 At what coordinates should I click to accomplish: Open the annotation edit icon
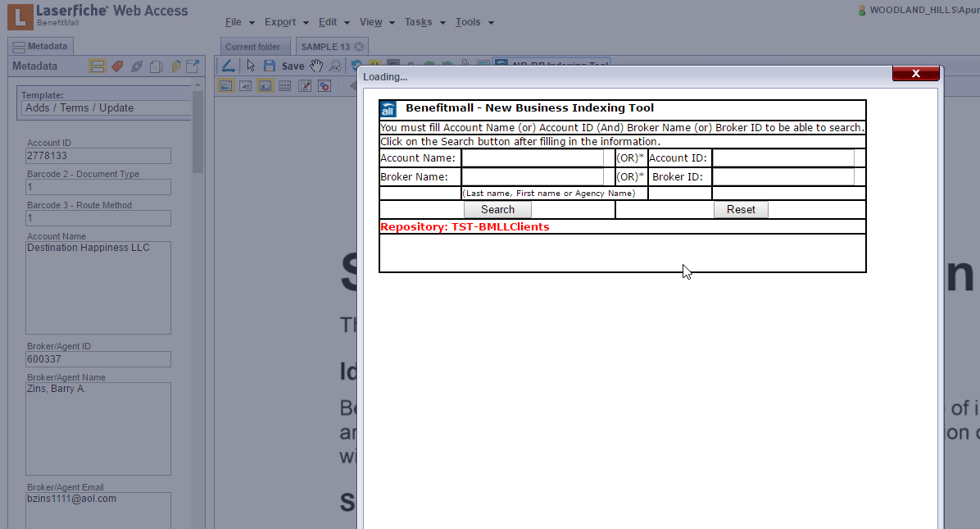(x=305, y=86)
